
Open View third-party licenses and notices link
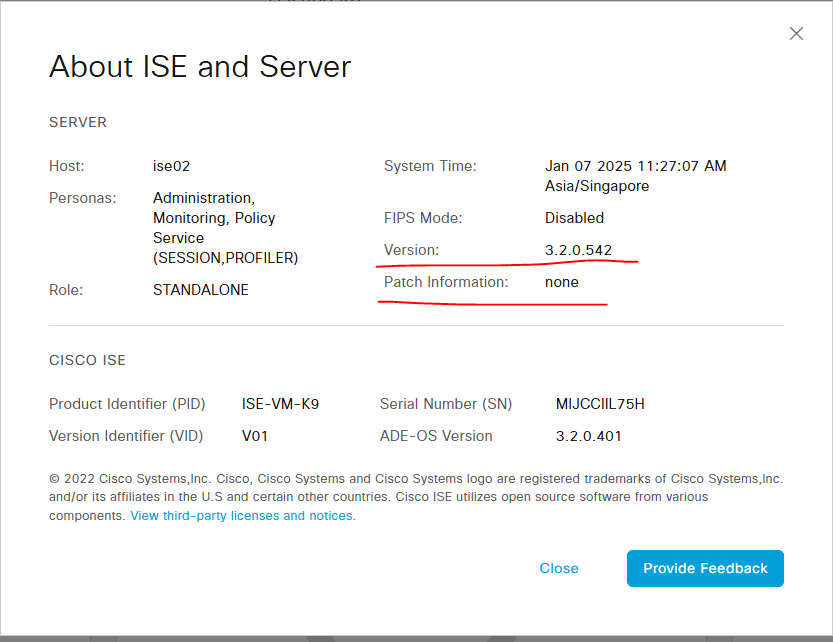(x=243, y=516)
